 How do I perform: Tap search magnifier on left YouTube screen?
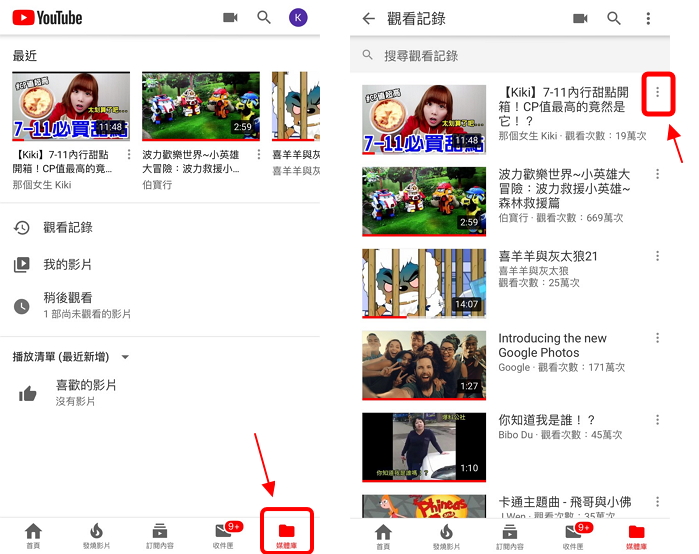(x=264, y=17)
